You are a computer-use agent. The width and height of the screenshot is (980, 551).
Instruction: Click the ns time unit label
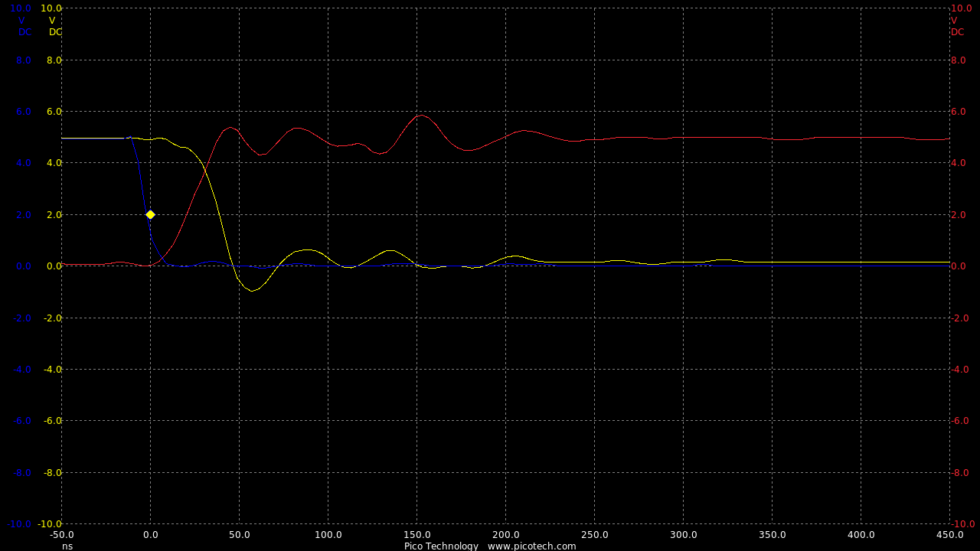(67, 546)
